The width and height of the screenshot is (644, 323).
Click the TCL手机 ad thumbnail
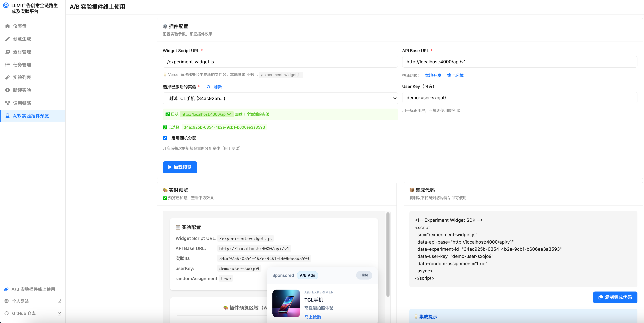click(286, 303)
